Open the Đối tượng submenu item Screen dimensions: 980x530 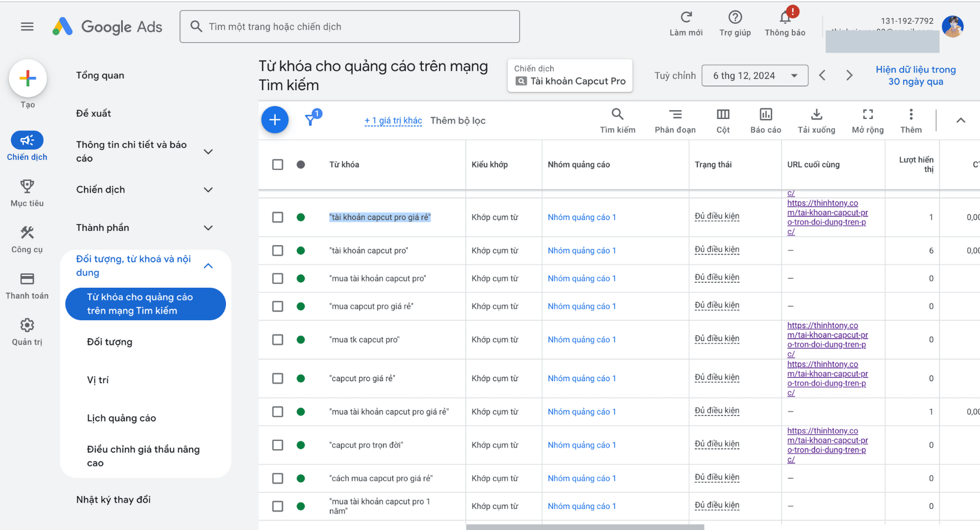point(110,342)
